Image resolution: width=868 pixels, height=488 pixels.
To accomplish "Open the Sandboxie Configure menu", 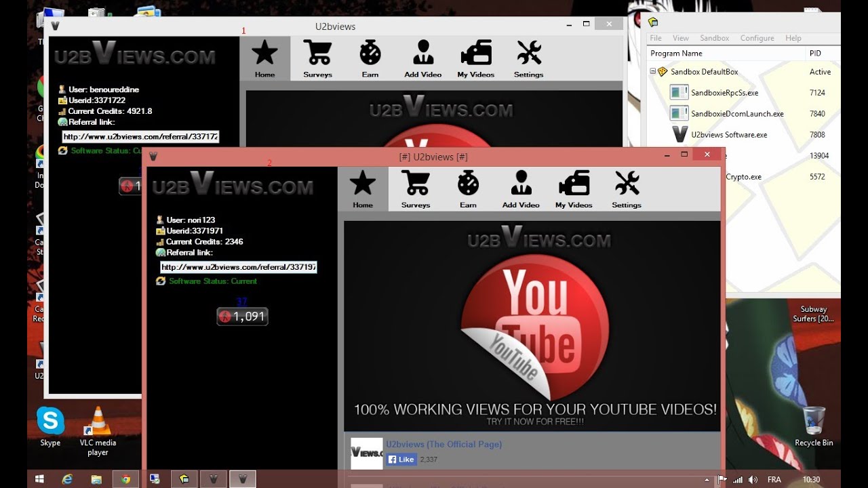I will pyautogui.click(x=757, y=38).
